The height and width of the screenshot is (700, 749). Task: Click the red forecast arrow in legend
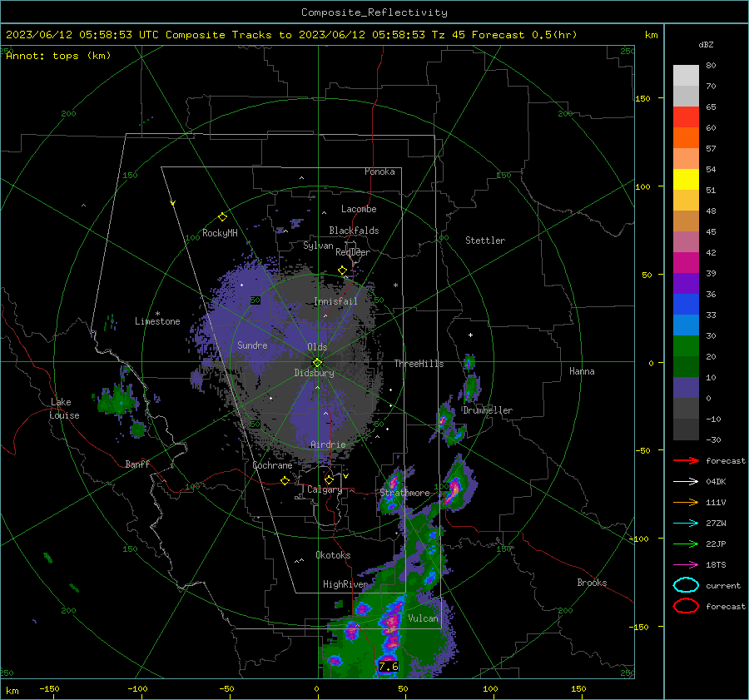(x=686, y=460)
